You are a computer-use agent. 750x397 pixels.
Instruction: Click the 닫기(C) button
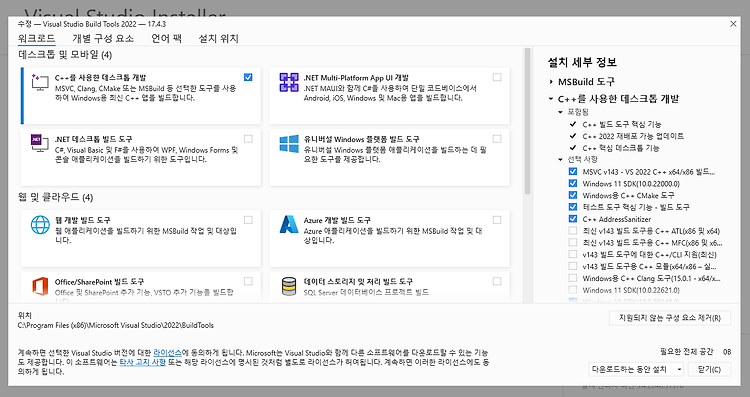pos(709,369)
